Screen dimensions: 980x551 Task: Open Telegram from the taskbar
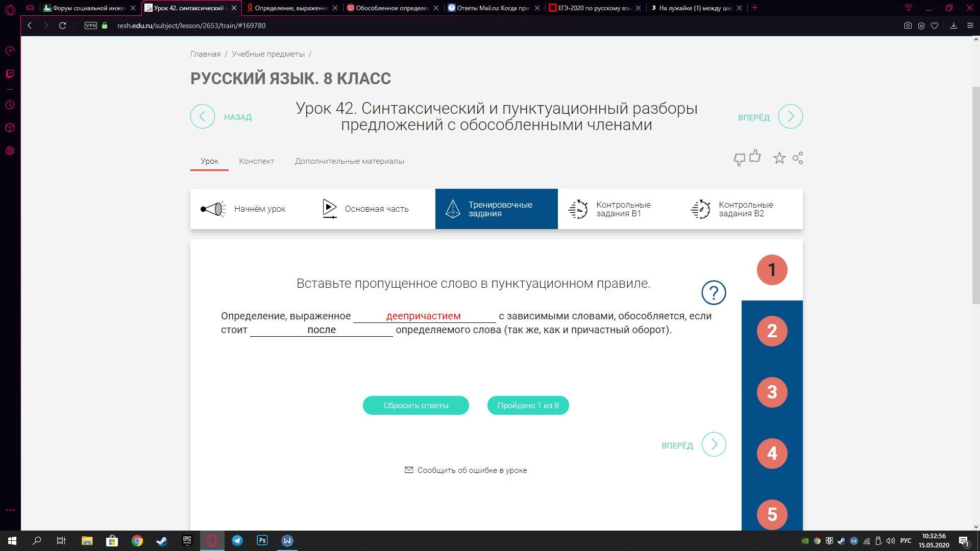click(x=237, y=540)
